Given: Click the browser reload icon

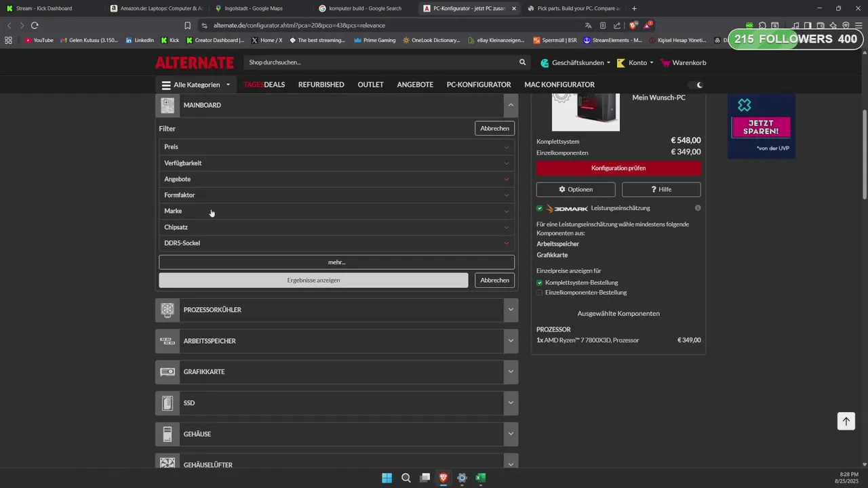Looking at the screenshot, I should click(x=35, y=25).
